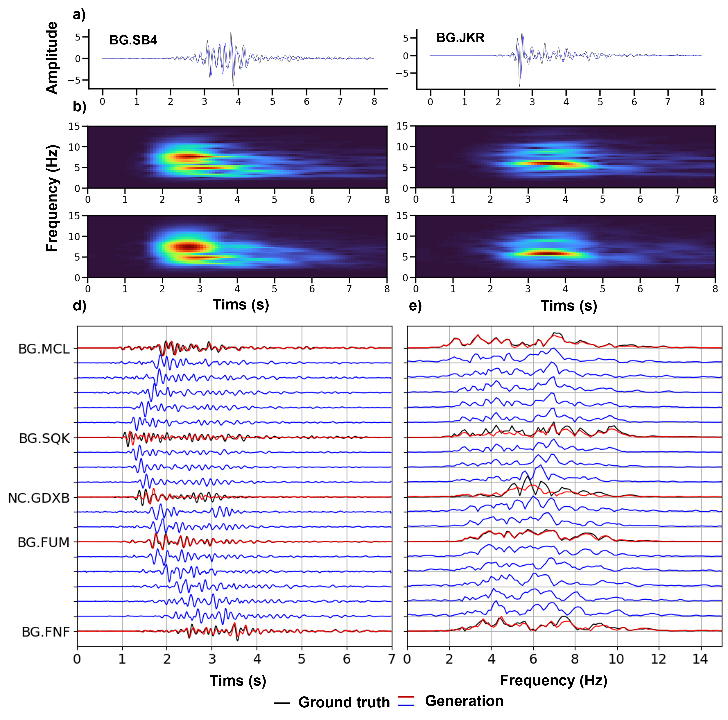Click the largest negative spike of BG.JKR waveform
The height and width of the screenshot is (720, 728).
519,85
